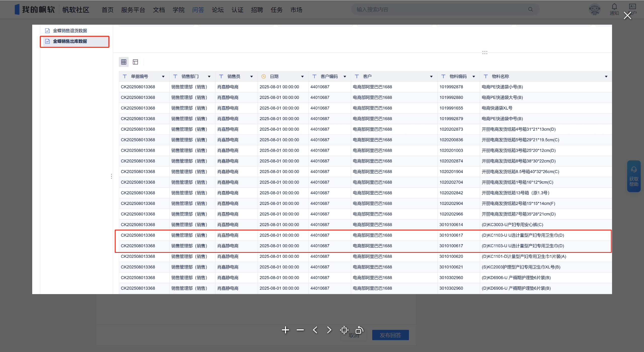
Task: Open the notifications bell
Action: pyautogui.click(x=614, y=7)
